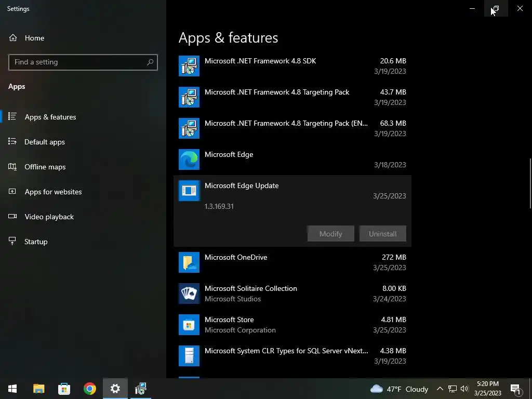The height and width of the screenshot is (399, 532).
Task: Select Microsoft Store app name in list
Action: [229, 320]
